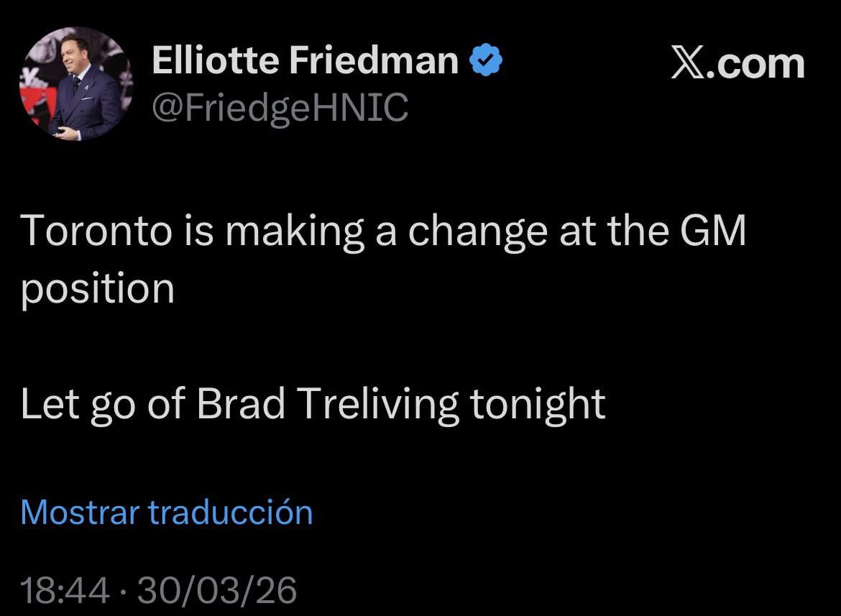This screenshot has width=841, height=616.
Task: Click the 18:44 timestamp
Action: click(x=65, y=591)
